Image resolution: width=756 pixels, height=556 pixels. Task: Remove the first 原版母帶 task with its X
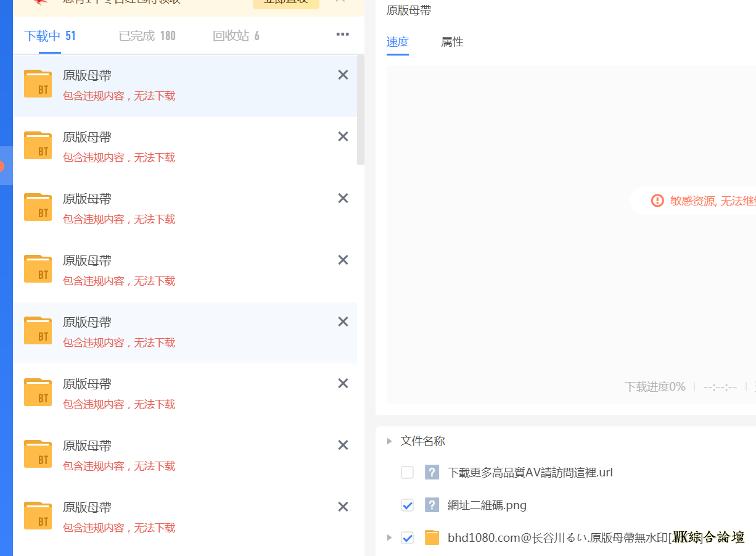coord(343,75)
